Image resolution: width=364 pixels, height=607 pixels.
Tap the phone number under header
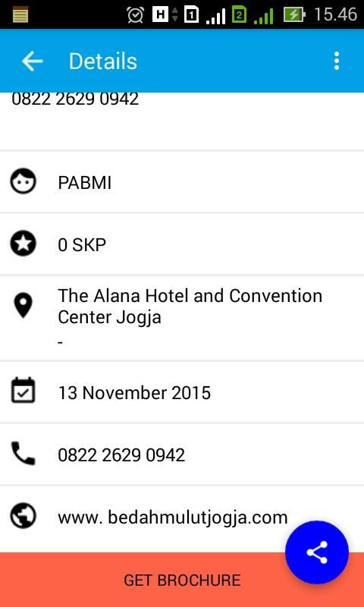[75, 99]
